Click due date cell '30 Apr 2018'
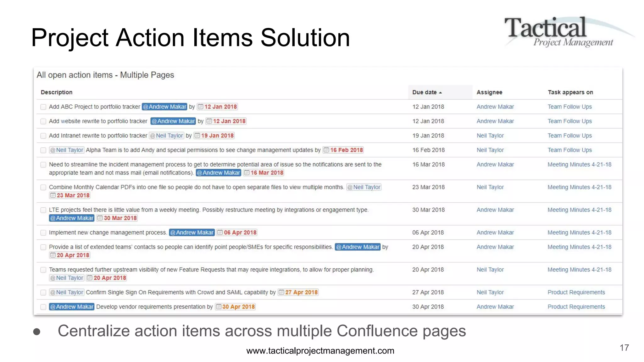The height and width of the screenshot is (362, 644). point(428,307)
